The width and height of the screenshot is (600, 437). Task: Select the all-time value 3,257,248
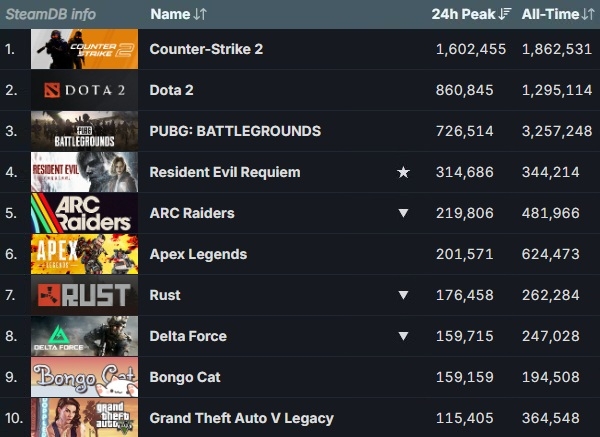coord(557,131)
